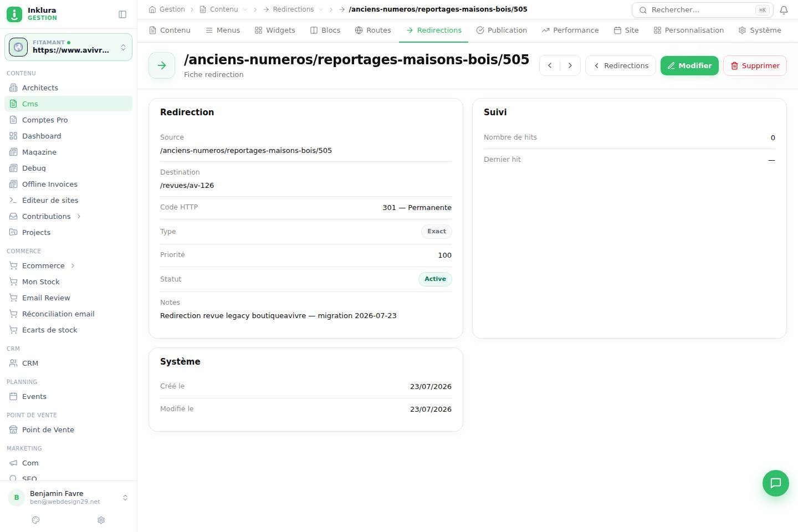
Task: Open the Benjamin Favre user menu
Action: pos(69,497)
